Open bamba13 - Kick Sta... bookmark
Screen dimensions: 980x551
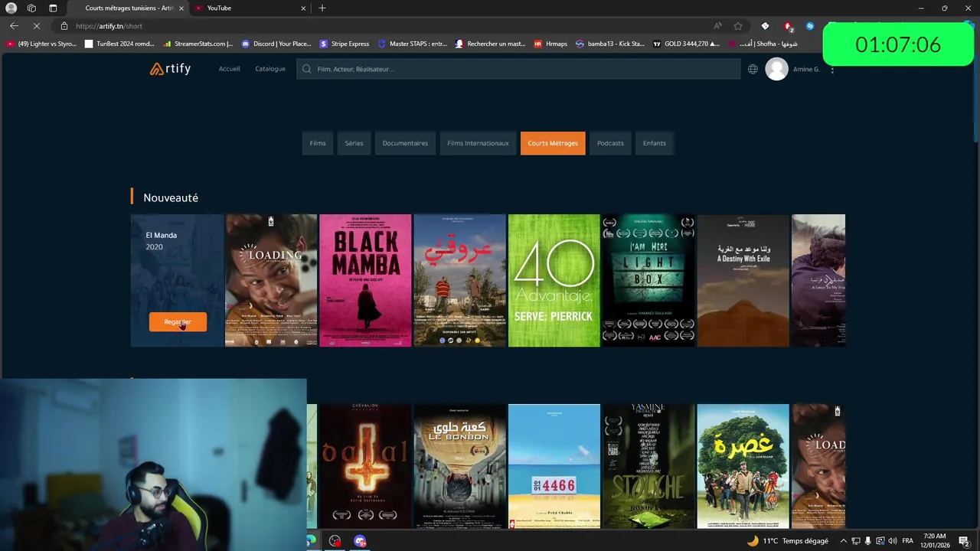610,44
